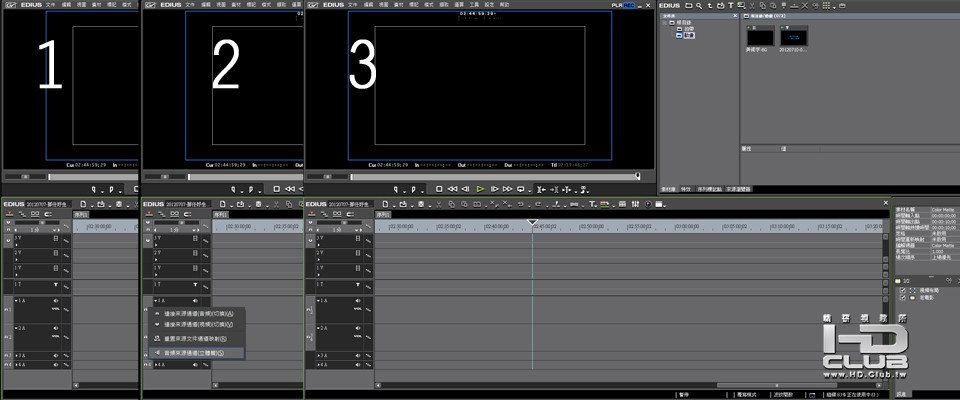Viewport: 960px width, 400px height.
Task: Click Open Project icon in window 3 timeline toolbar
Action: pyautogui.click(x=403, y=204)
